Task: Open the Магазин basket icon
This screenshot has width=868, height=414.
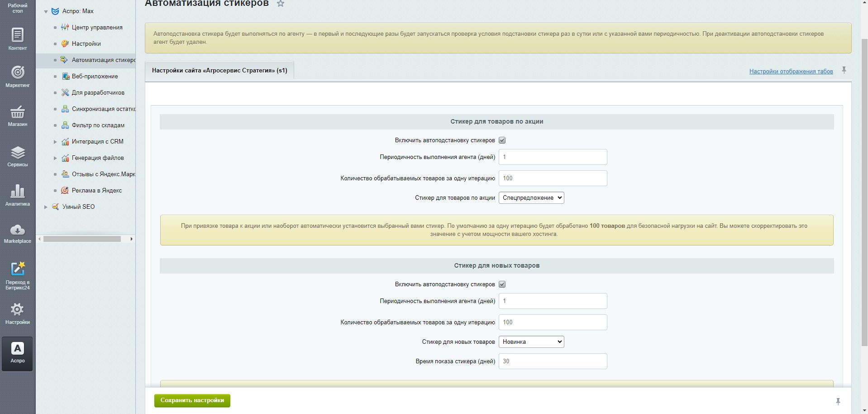Action: point(17,112)
